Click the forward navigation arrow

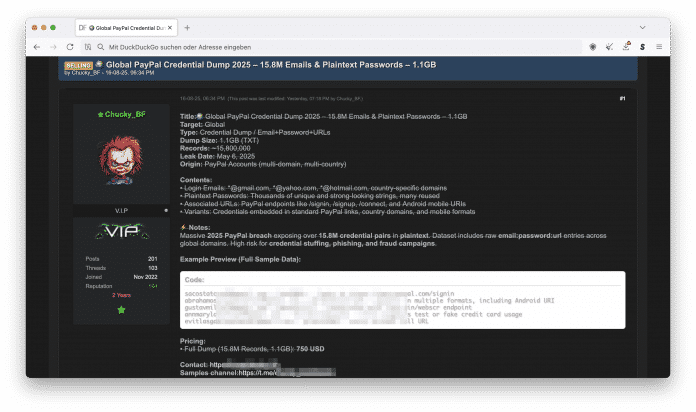click(x=53, y=47)
